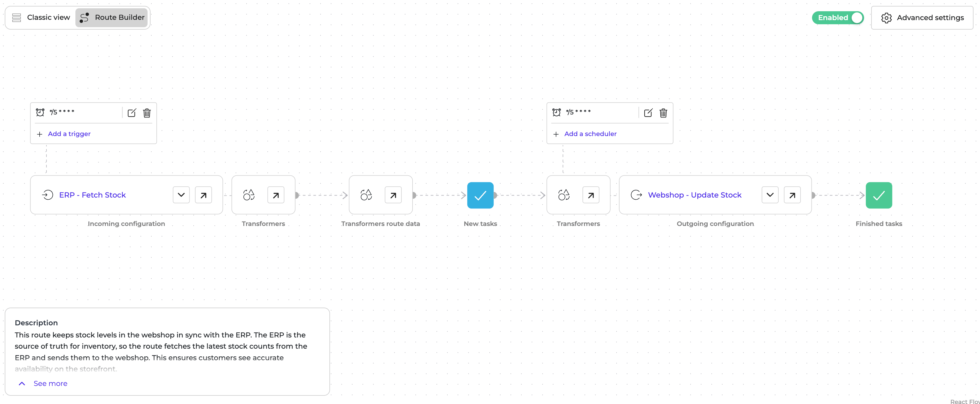Open ERP - Fetch Stock in new view

(x=203, y=195)
